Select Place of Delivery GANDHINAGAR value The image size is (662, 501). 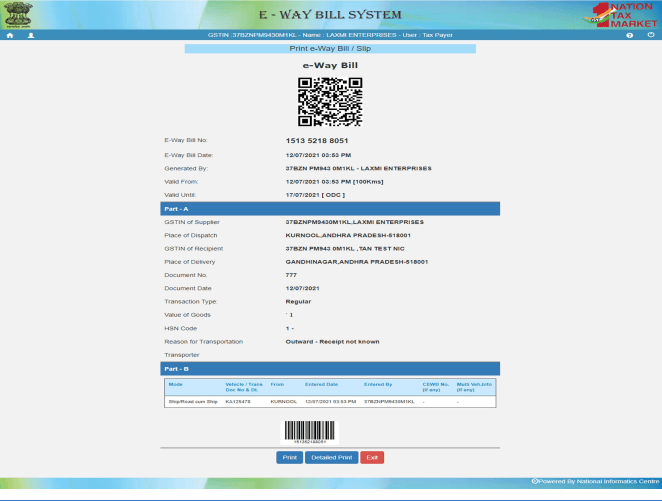tap(357, 262)
